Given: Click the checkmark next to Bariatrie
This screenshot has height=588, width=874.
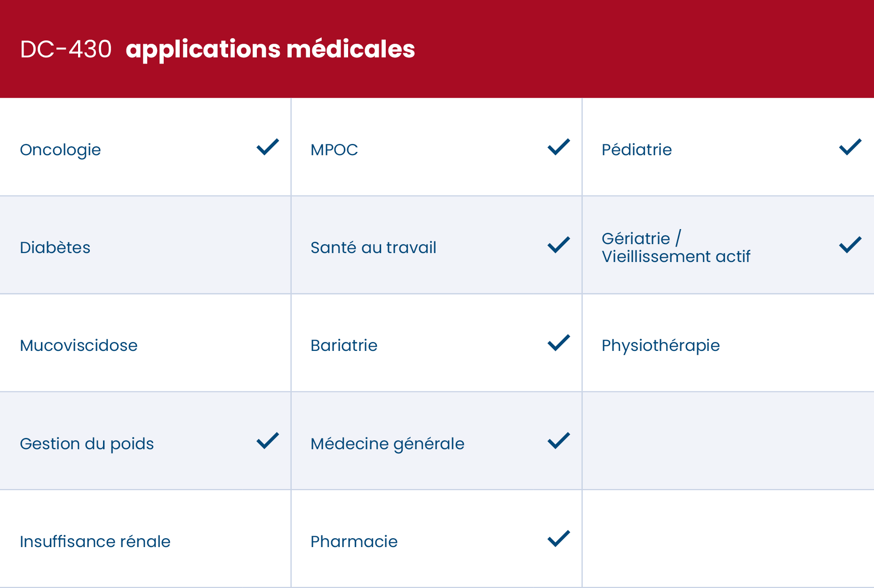Looking at the screenshot, I should coord(559,342).
